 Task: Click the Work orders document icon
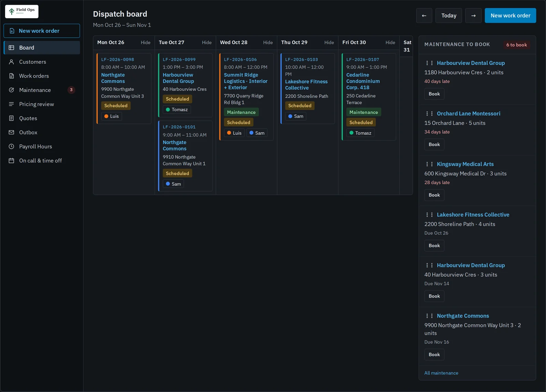click(x=11, y=76)
